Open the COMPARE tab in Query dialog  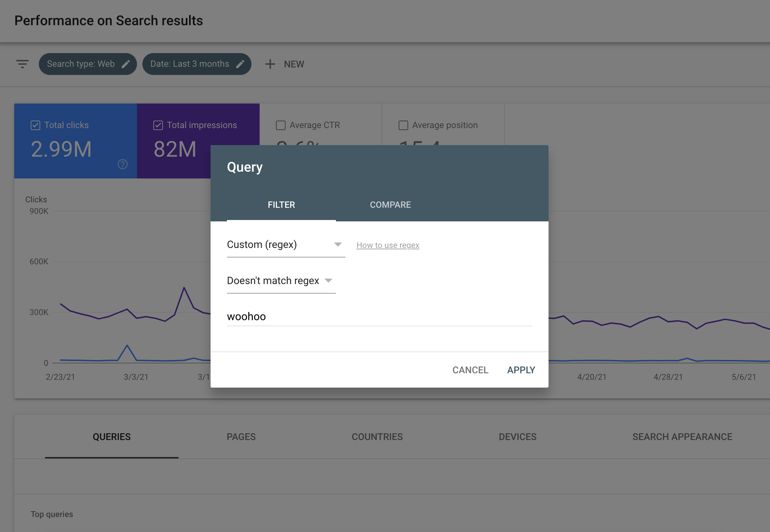coord(390,205)
